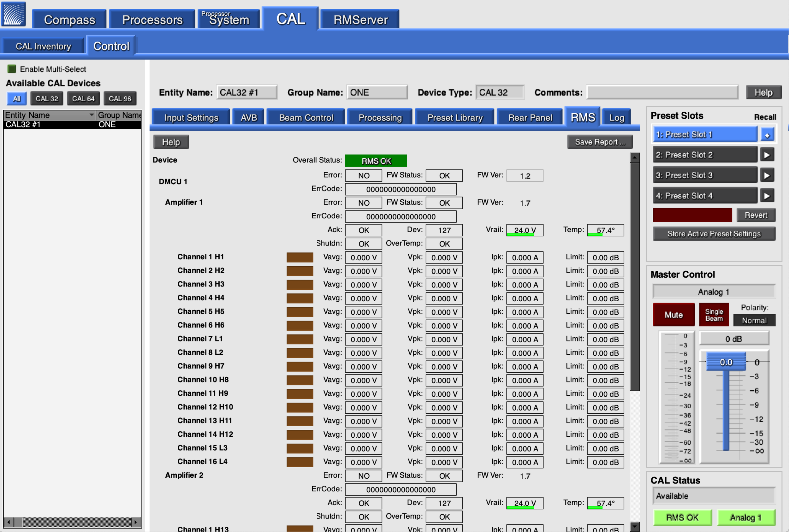
Task: Click Comments input field
Action: 662,92
